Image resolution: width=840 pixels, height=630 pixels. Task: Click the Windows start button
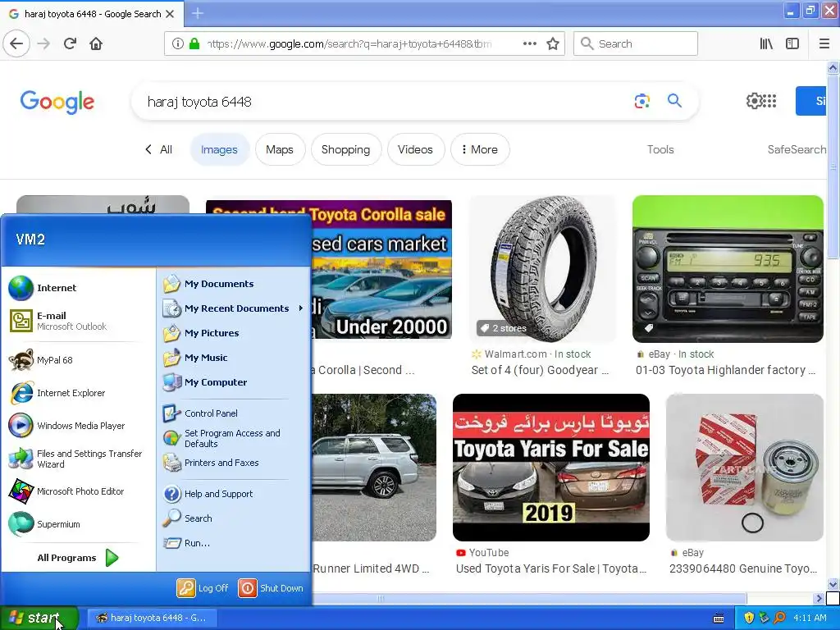(39, 618)
